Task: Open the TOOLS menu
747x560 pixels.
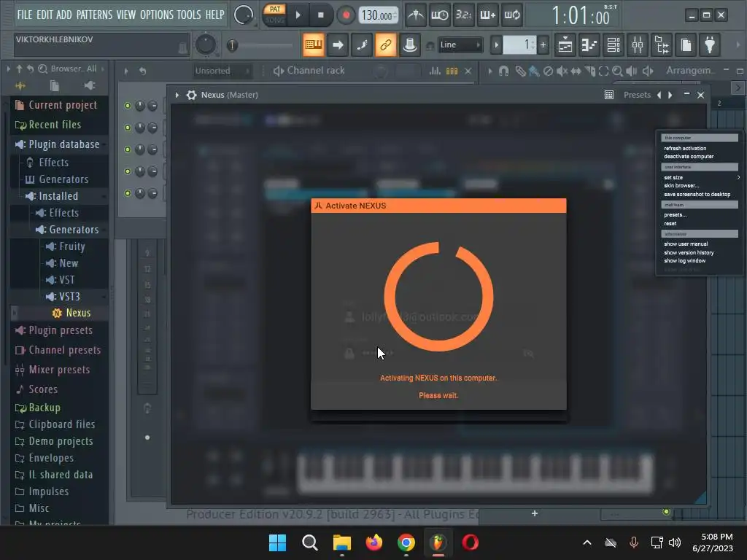Action: pos(189,15)
